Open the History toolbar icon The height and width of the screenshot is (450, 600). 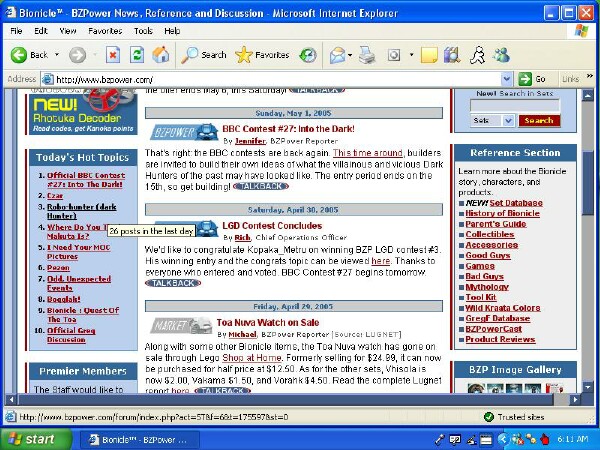click(308, 55)
